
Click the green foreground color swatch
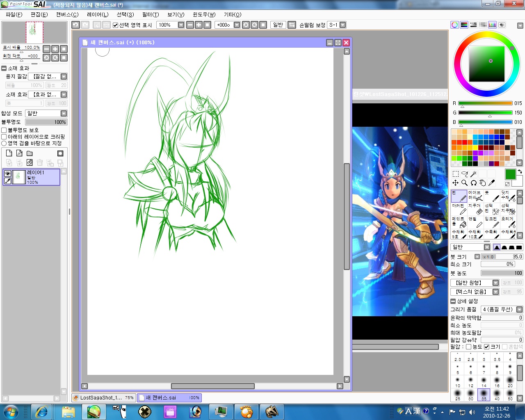tap(510, 174)
